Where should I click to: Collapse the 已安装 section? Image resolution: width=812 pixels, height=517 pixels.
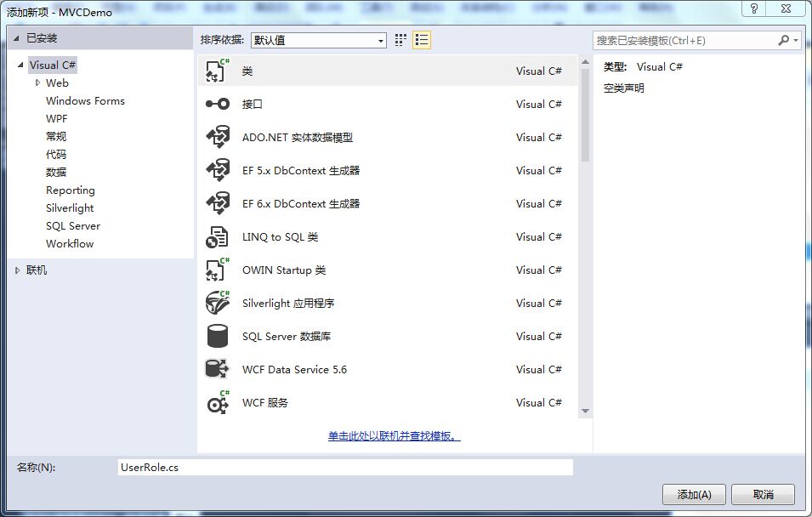click(x=16, y=38)
